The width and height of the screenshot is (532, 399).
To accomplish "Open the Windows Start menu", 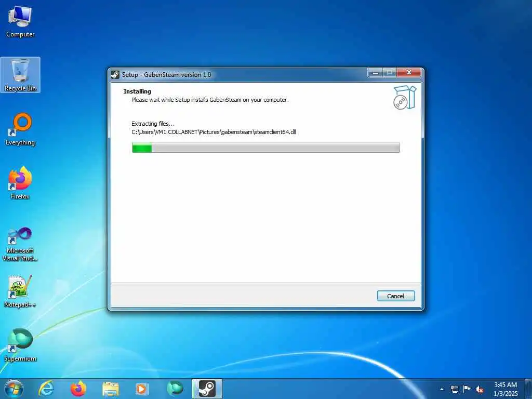I will point(14,389).
